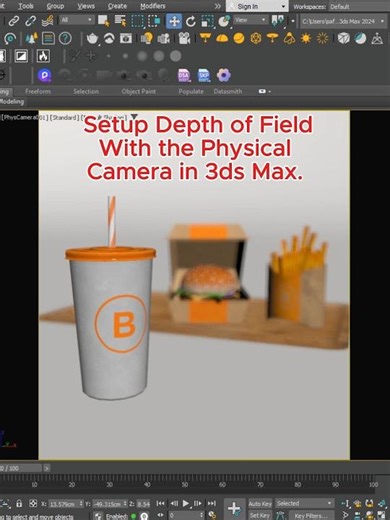Toggle Absolute/Offset transform mode icon

point(33,503)
